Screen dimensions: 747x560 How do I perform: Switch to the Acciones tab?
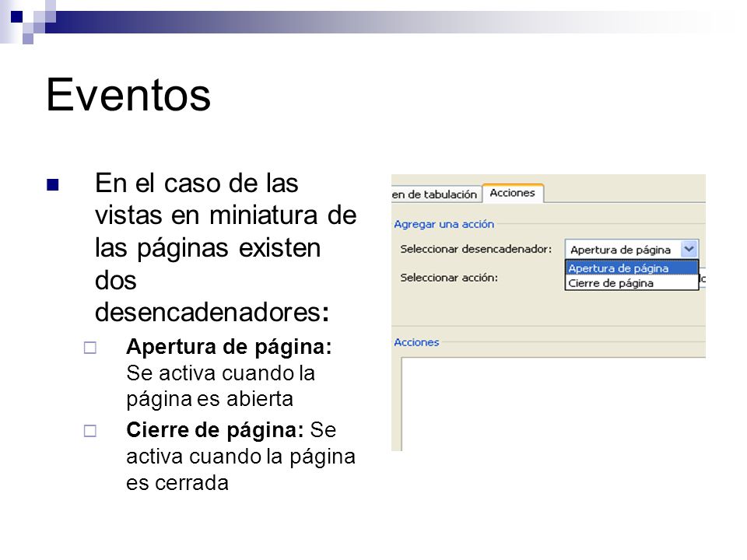[513, 194]
